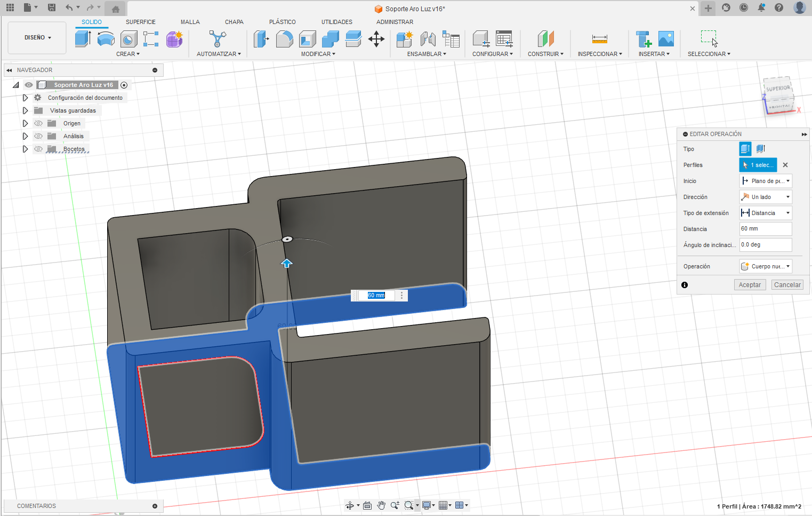Select the Fillet tool
The height and width of the screenshot is (516, 812).
284,39
